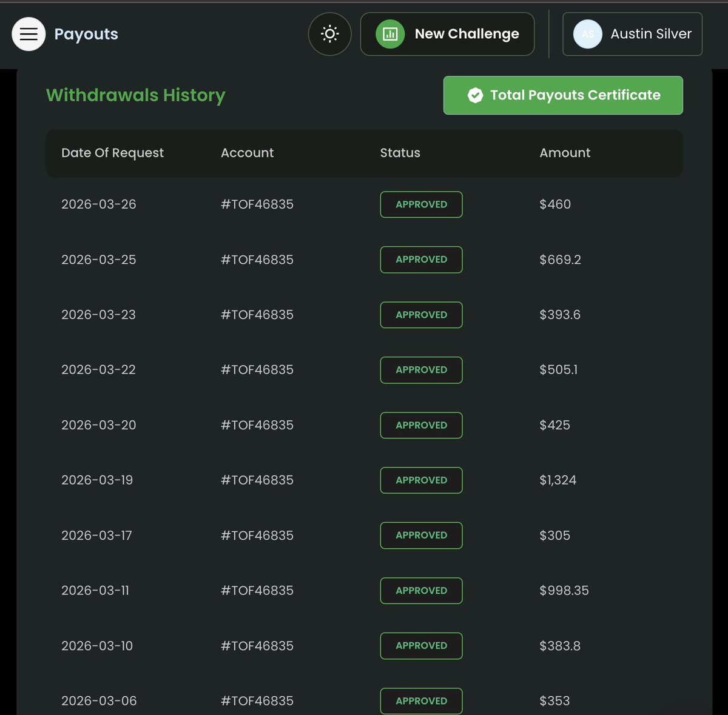Image resolution: width=728 pixels, height=715 pixels.
Task: Click the Payouts page title
Action: click(86, 34)
